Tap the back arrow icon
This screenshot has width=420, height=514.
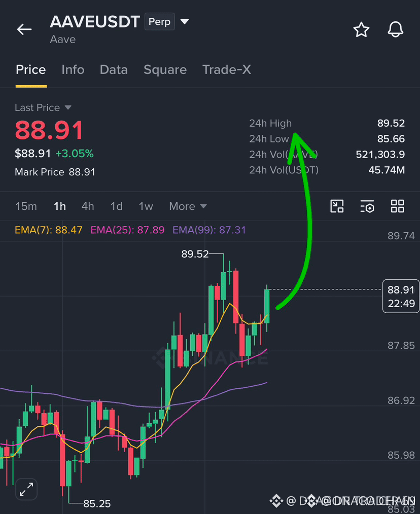pos(24,29)
